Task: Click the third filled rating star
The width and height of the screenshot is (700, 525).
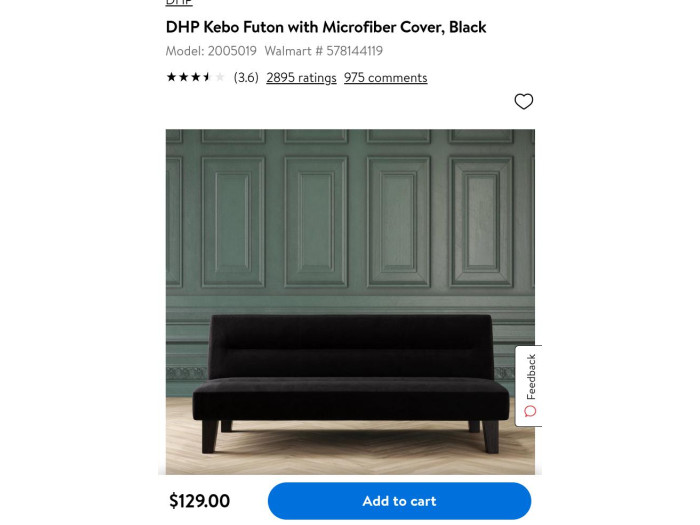Action: (196, 77)
